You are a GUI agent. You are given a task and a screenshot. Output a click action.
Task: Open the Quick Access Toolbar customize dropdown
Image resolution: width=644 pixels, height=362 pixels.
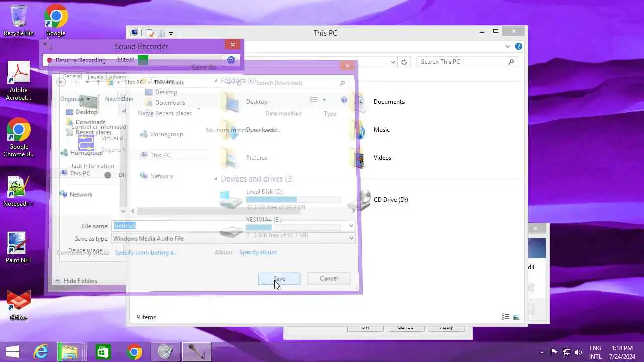point(171,34)
